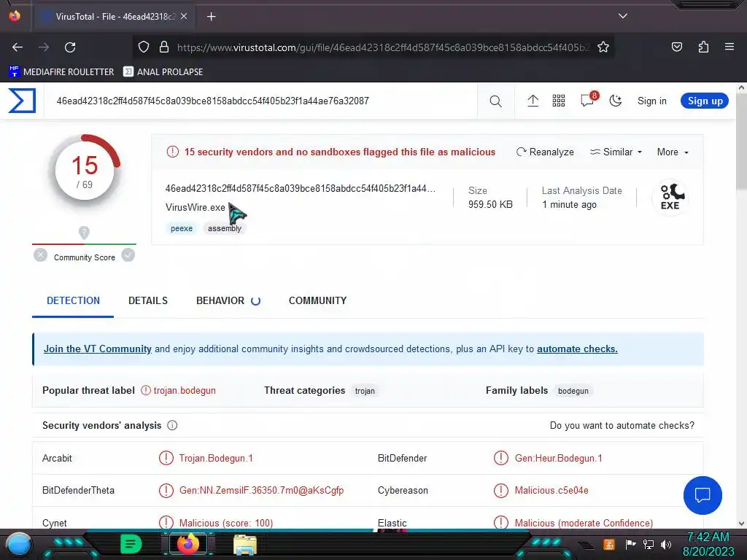The height and width of the screenshot is (560, 747).
Task: Open the green notes taskbar app
Action: tap(131, 544)
